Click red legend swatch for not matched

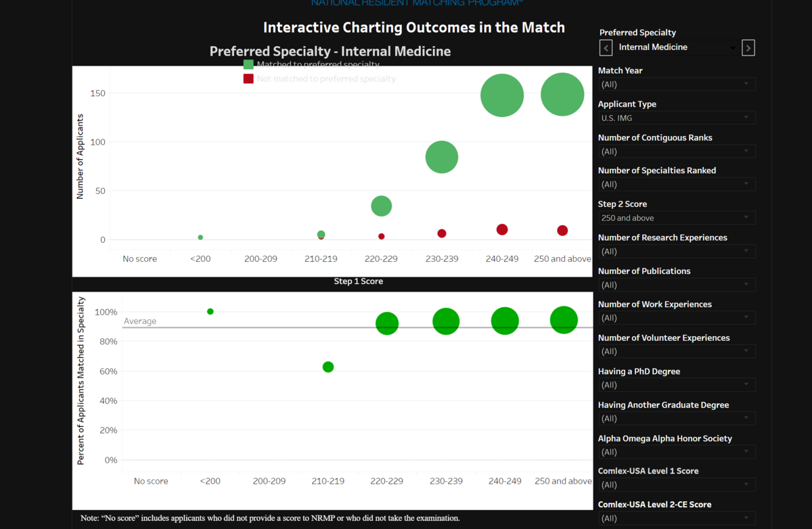tap(248, 78)
